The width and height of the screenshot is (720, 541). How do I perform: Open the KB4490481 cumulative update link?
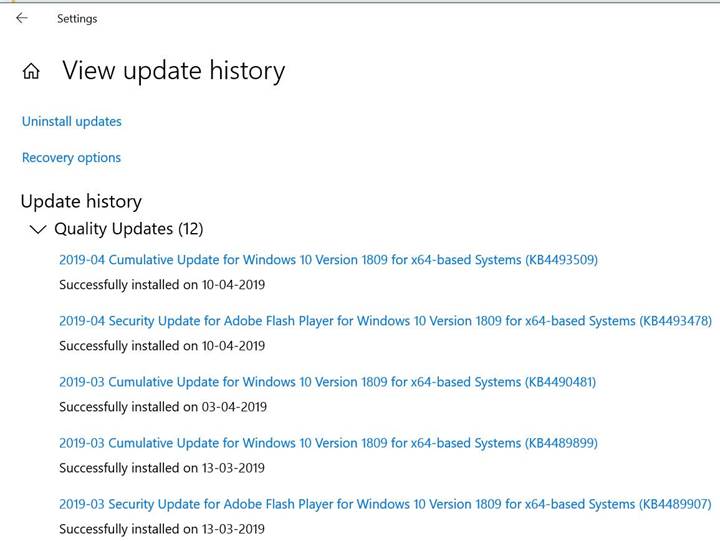coord(327,382)
